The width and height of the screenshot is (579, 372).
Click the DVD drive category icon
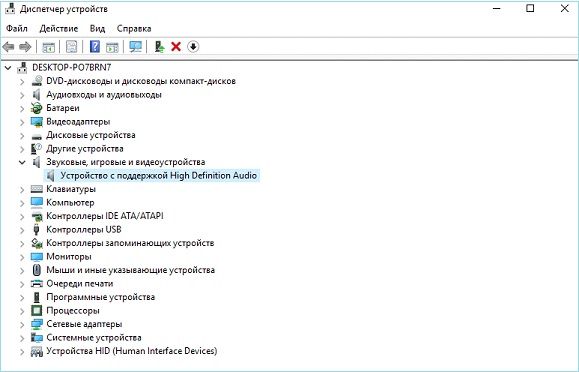[37, 81]
